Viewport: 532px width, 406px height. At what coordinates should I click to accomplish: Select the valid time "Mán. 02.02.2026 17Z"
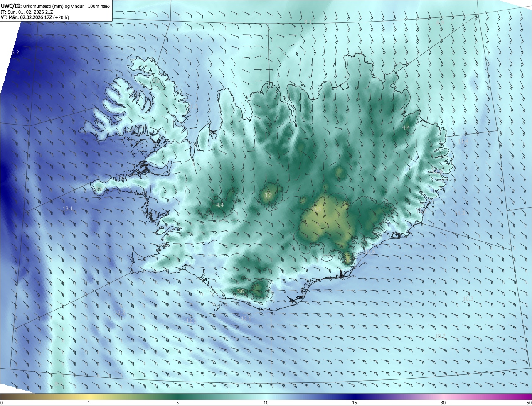click(x=30, y=17)
